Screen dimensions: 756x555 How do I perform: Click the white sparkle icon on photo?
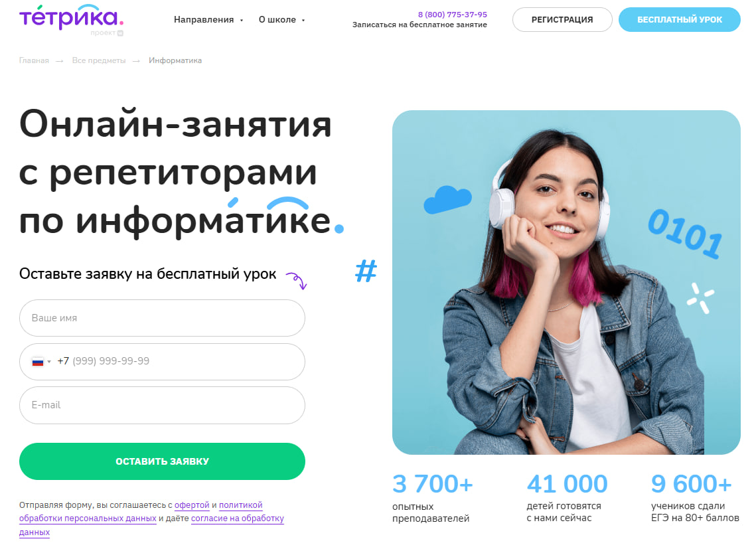click(700, 297)
